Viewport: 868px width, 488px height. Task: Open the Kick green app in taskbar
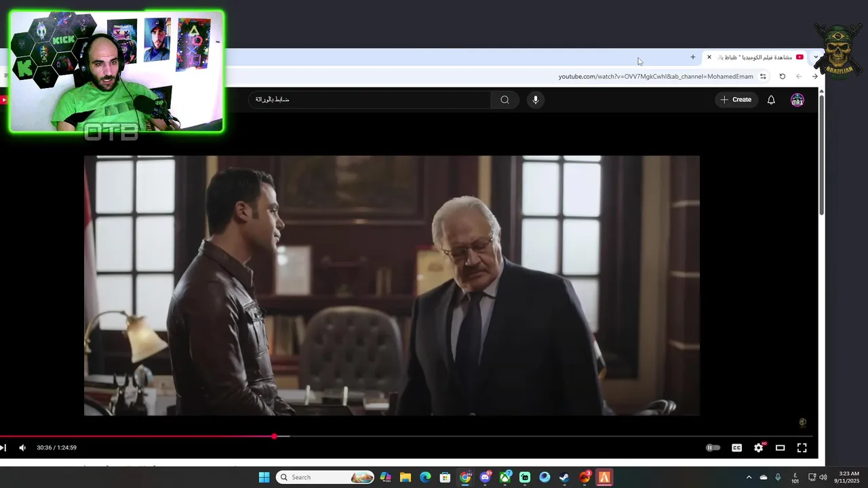coord(525,477)
